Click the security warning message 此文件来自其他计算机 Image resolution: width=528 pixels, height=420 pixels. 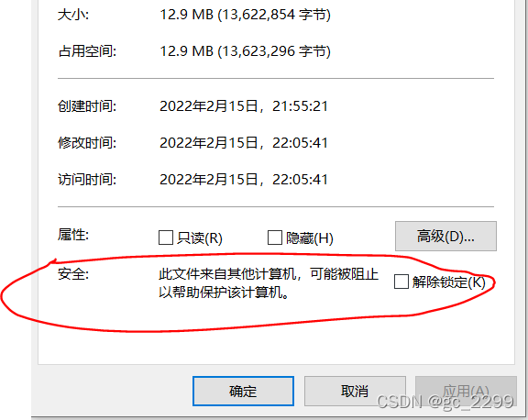pos(227,274)
